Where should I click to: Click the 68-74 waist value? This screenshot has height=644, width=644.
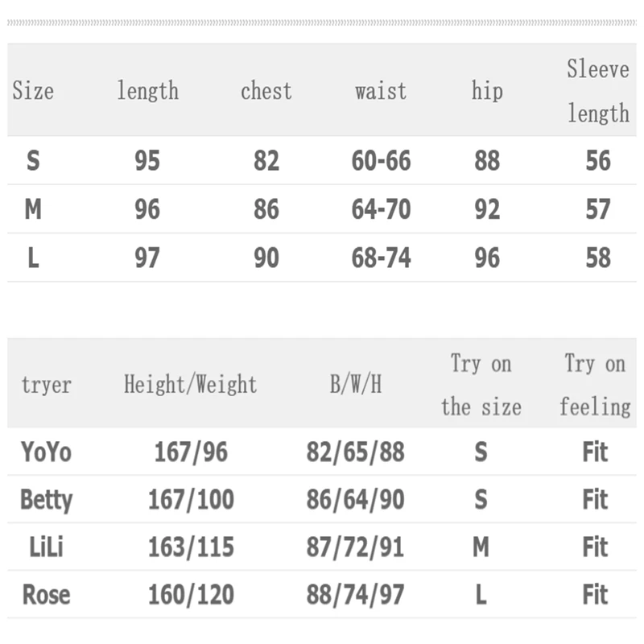(x=381, y=258)
